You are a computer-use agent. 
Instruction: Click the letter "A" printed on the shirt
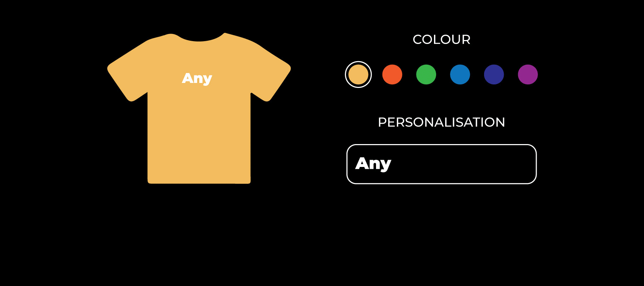(187, 78)
